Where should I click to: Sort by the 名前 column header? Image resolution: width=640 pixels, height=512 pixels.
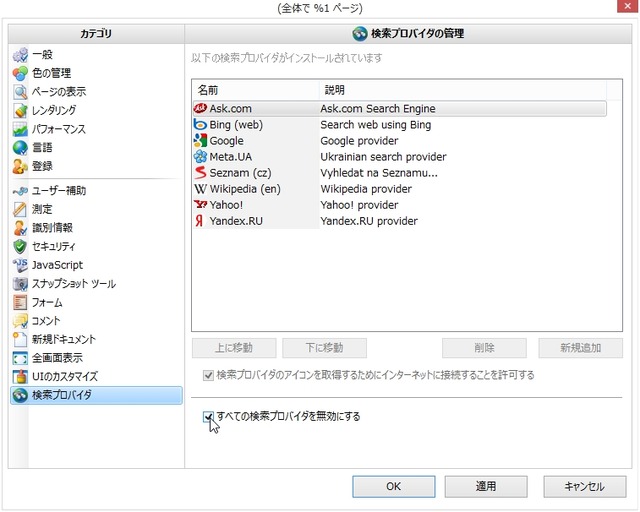pyautogui.click(x=256, y=90)
